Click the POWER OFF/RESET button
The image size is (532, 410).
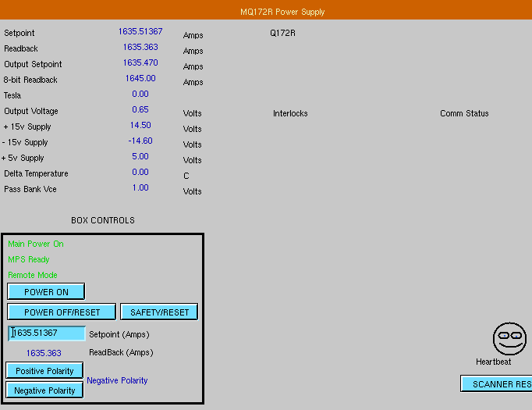pos(62,312)
